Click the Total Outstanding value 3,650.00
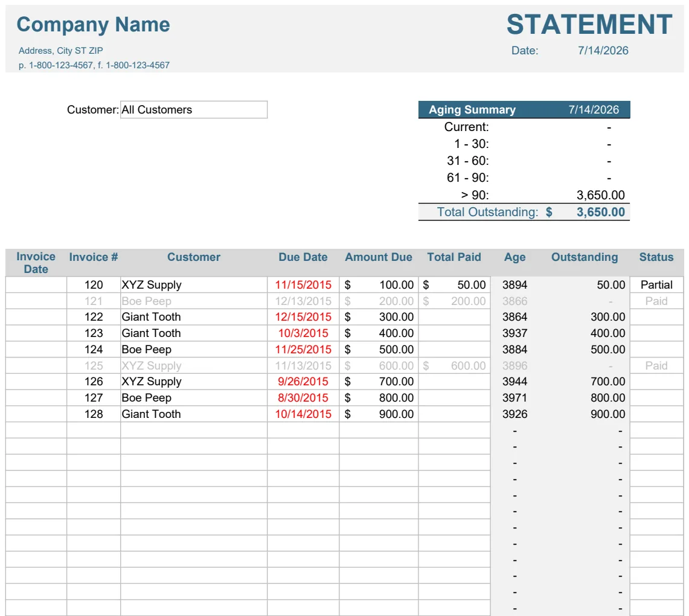The height and width of the screenshot is (616, 689). (600, 212)
